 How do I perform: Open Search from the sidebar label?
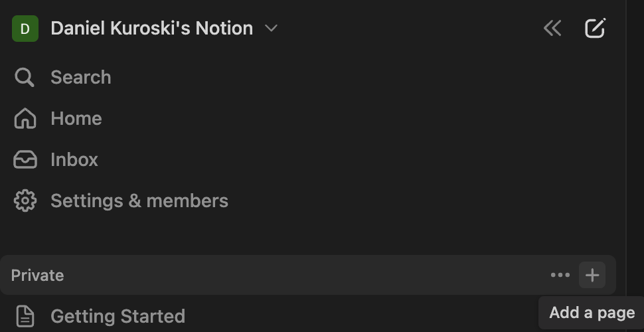click(x=81, y=78)
